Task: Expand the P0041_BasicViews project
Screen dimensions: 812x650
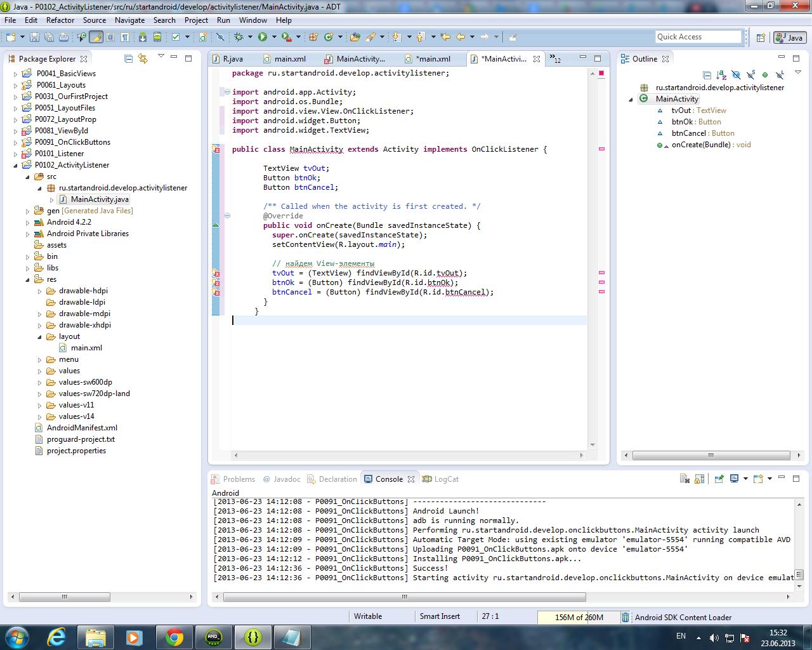Action: tap(16, 74)
